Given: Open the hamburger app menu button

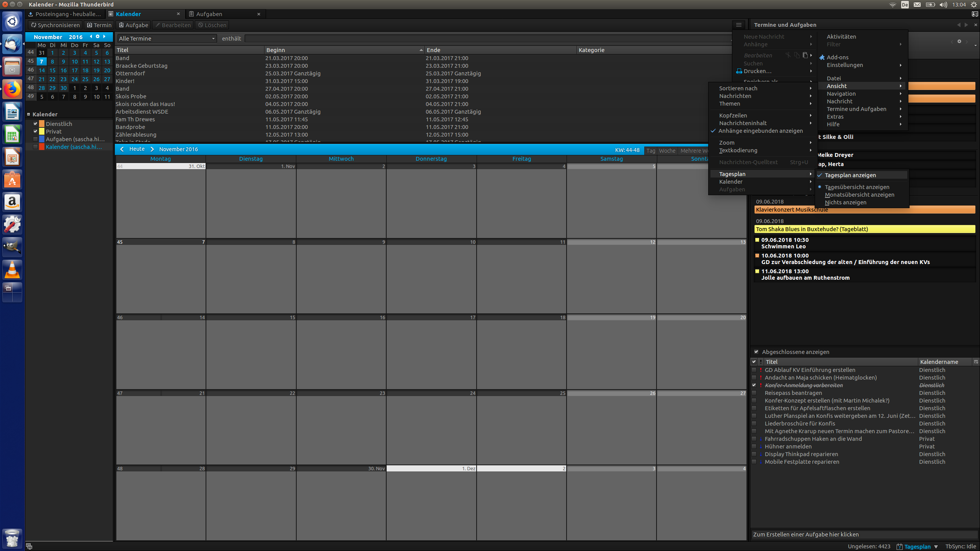Looking at the screenshot, I should [x=738, y=25].
